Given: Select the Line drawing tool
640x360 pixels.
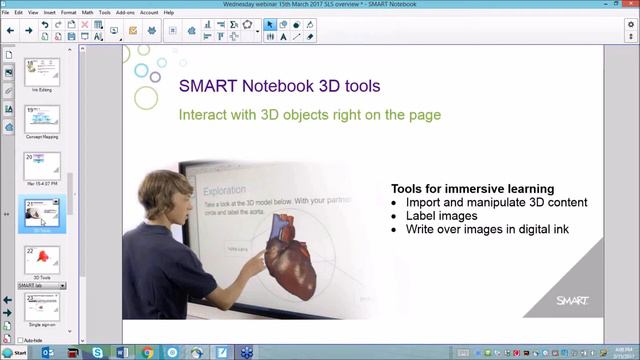Looking at the screenshot, I should (x=297, y=37).
